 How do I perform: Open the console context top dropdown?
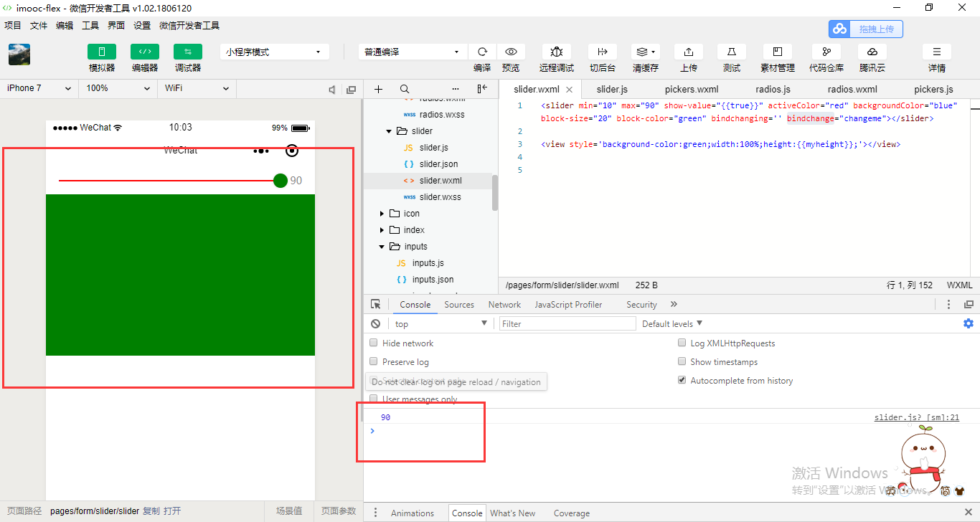click(x=440, y=324)
